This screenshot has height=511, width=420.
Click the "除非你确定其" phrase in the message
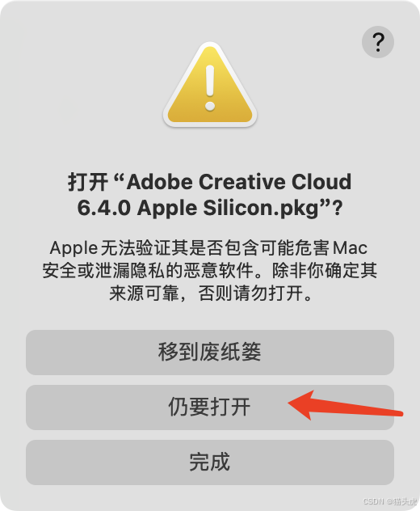(x=325, y=271)
